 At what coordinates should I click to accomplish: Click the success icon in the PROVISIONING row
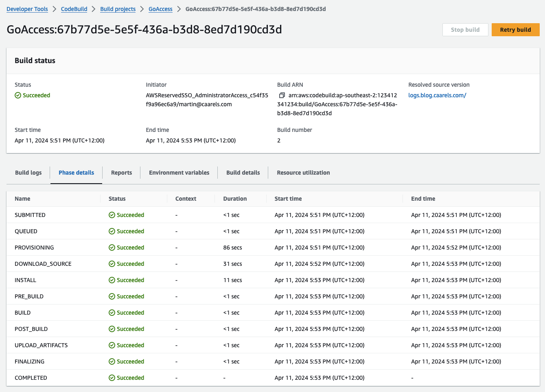coord(112,247)
